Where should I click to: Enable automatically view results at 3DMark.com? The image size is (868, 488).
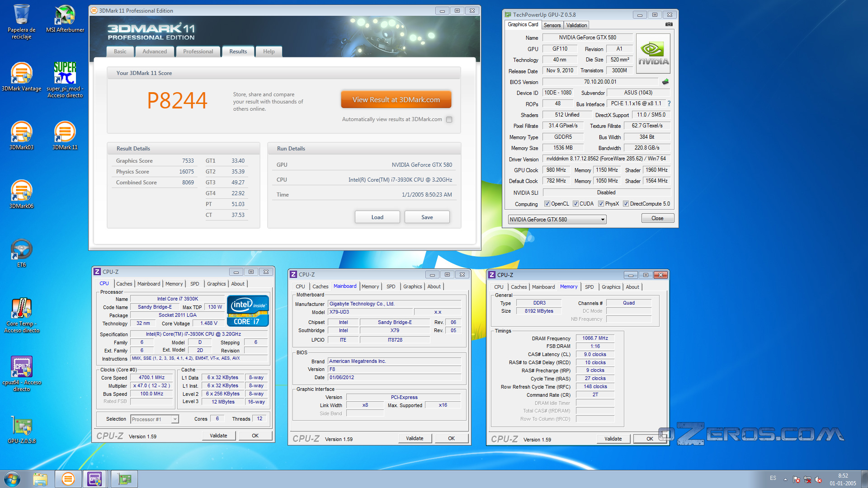tap(449, 119)
